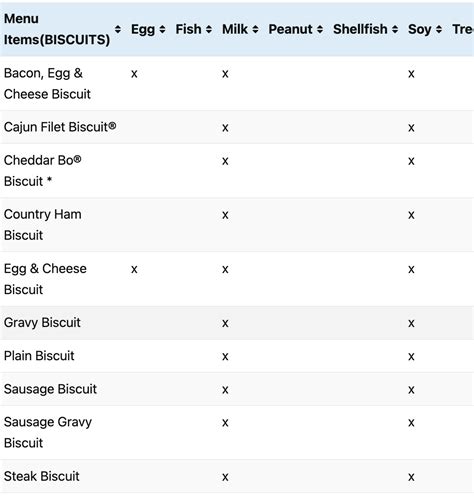Sort by Peanut using its arrow icon
Viewport: 474px width, 499px height.
tap(320, 29)
